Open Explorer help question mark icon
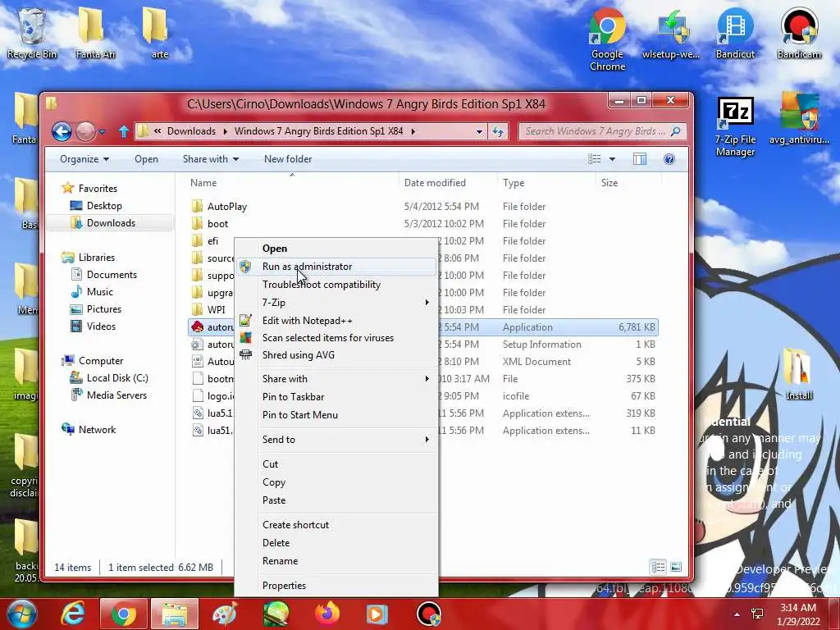Screen dimensions: 840x630 tap(669, 159)
